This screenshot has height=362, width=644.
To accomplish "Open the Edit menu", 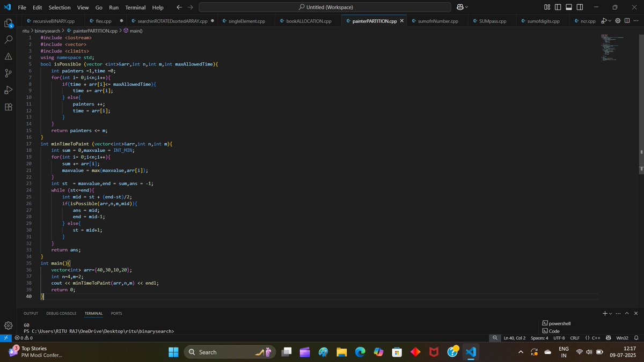I will tap(37, 8).
